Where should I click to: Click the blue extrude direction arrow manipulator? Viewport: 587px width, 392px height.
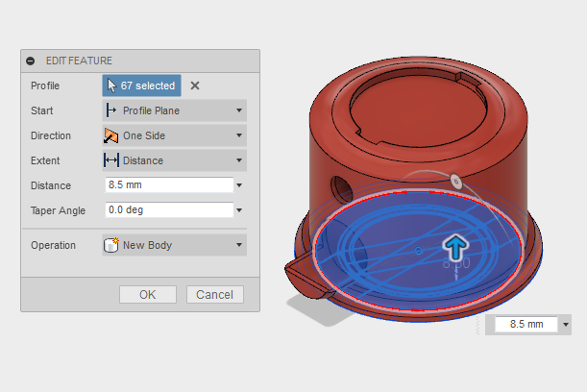pos(455,247)
